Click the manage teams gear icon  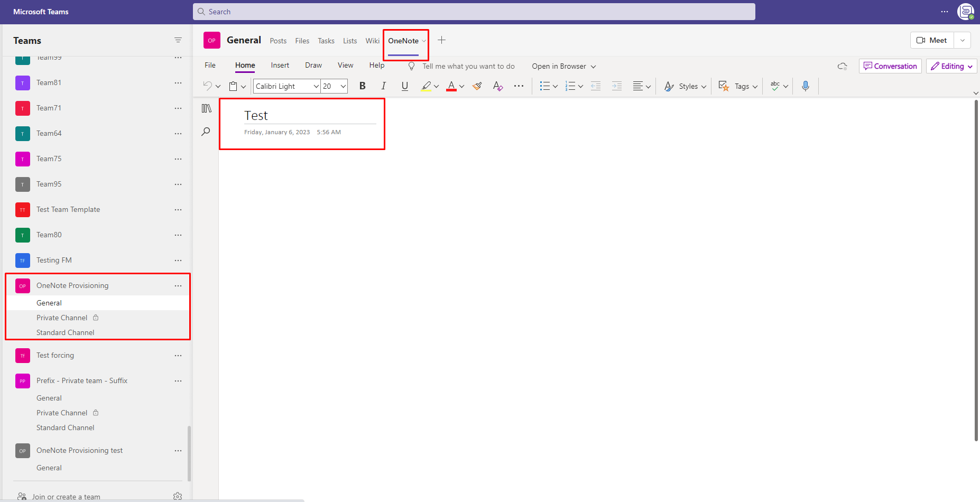click(x=178, y=497)
